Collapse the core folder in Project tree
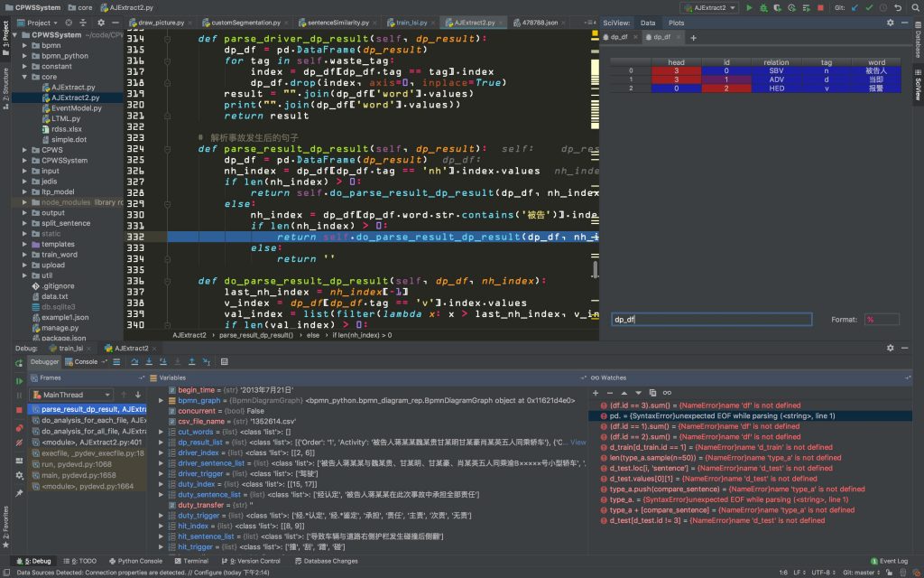The width and height of the screenshot is (924, 578). pos(24,77)
